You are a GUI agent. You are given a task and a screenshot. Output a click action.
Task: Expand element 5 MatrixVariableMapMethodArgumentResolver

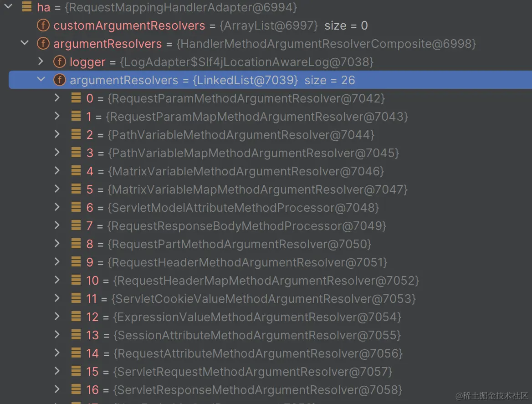[57, 189]
